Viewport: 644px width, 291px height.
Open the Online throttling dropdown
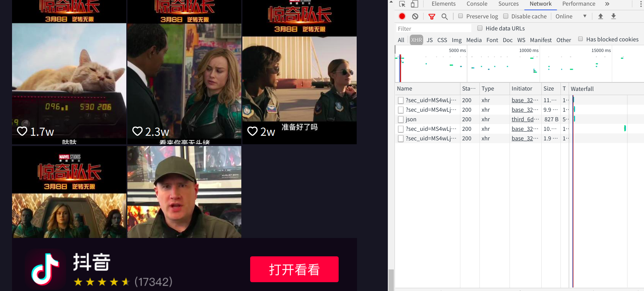click(571, 16)
